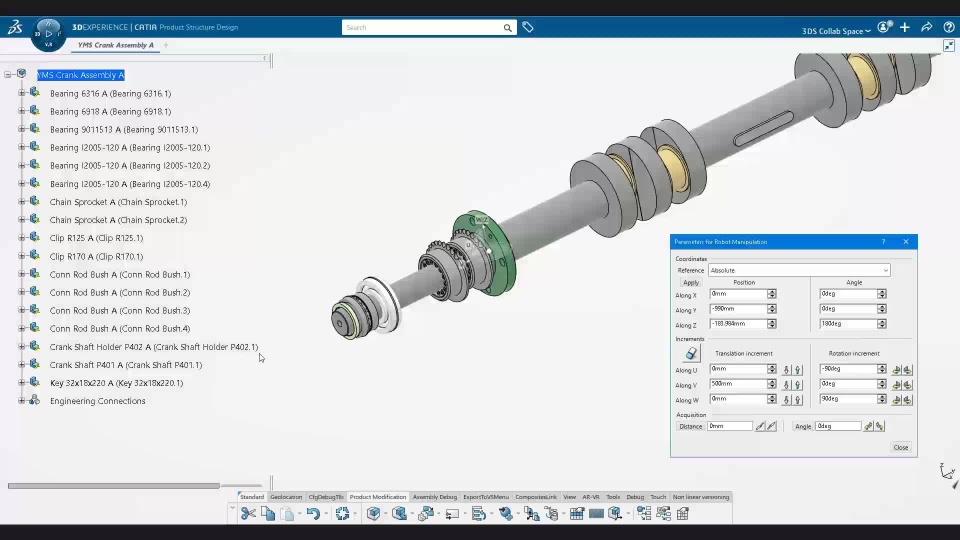
Task: Click the Update circular arrows icon
Action: click(x=342, y=514)
